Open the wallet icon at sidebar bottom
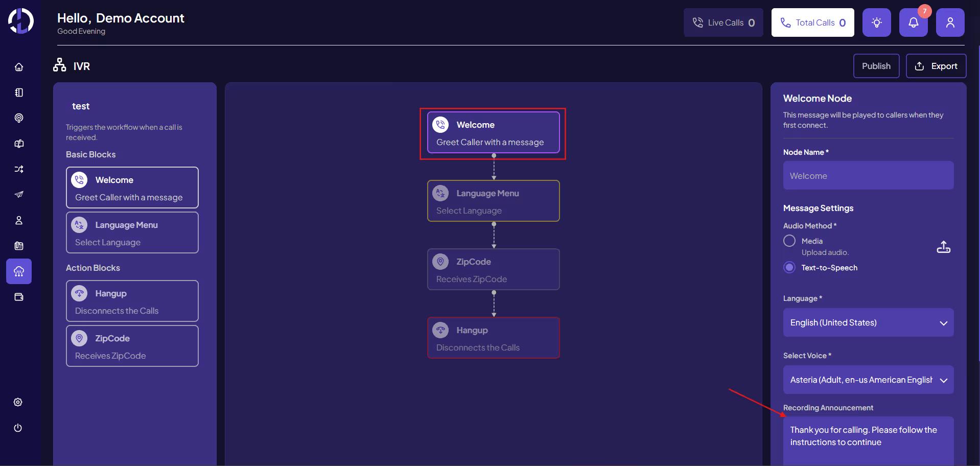 click(18, 297)
